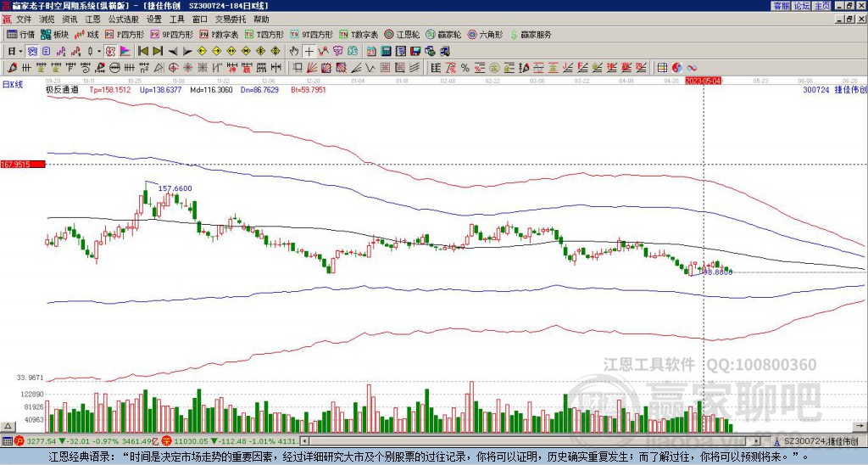The width and height of the screenshot is (868, 465).
Task: Click the colored grid table icon
Action: (663, 68)
